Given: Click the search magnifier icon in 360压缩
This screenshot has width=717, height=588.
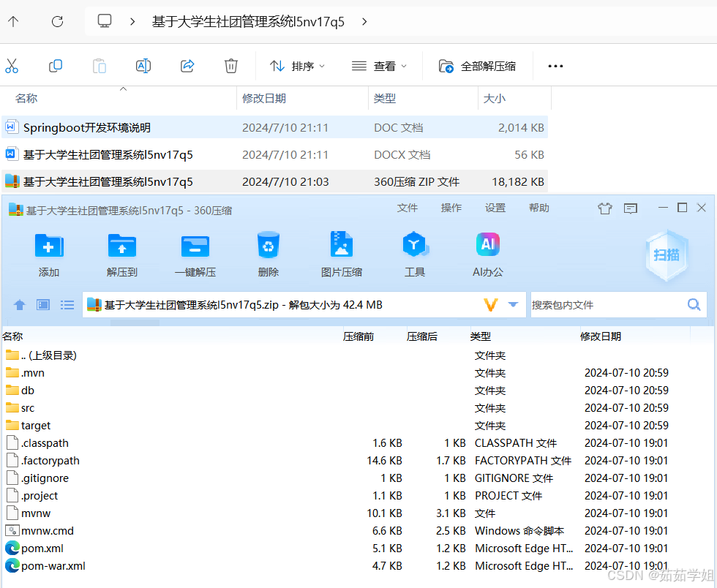Looking at the screenshot, I should point(694,304).
